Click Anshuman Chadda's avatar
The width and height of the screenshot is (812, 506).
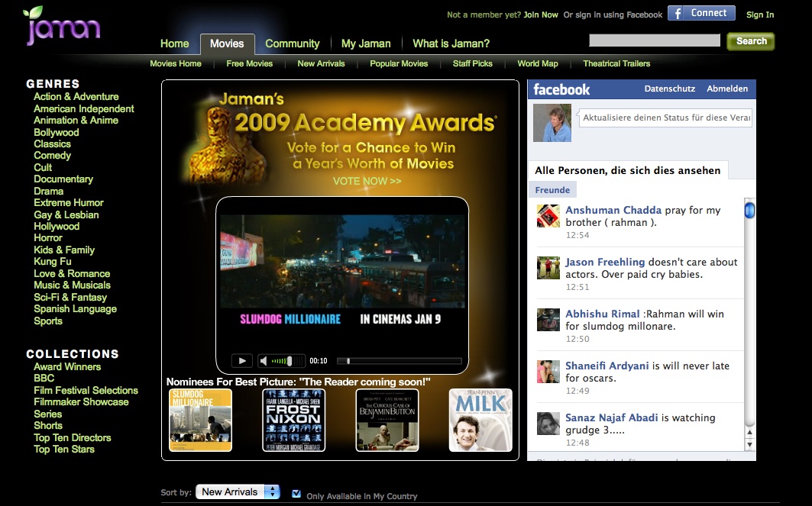point(548,216)
